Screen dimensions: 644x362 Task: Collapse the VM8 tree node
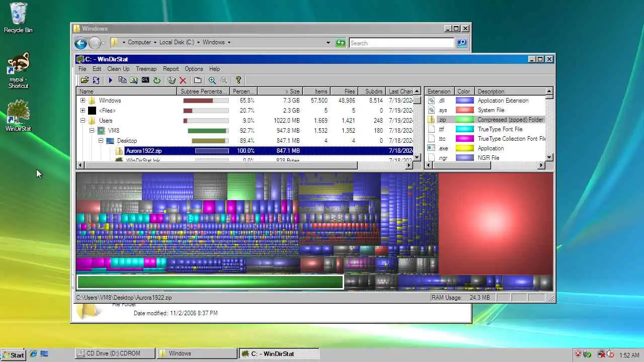[92, 131]
